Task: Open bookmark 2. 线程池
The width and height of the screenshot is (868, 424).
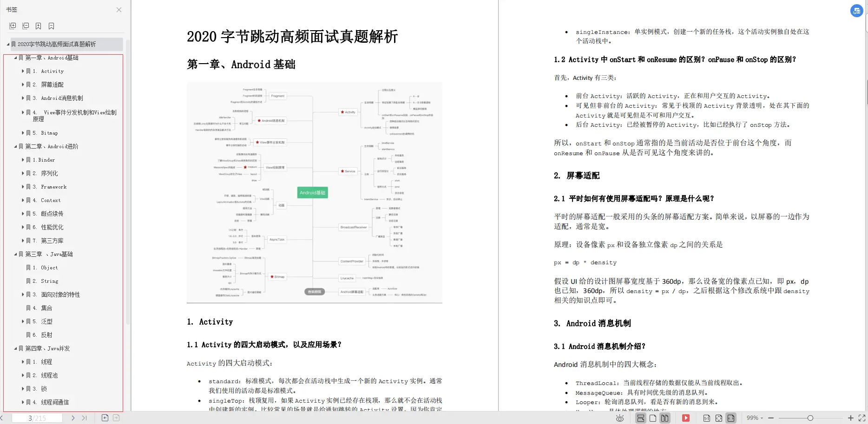Action: coord(45,375)
